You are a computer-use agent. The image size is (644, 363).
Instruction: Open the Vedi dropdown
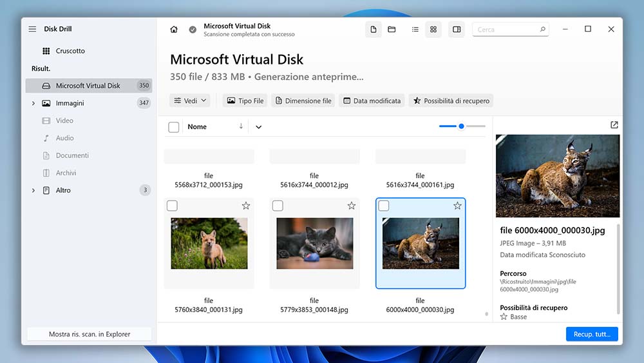pyautogui.click(x=190, y=101)
